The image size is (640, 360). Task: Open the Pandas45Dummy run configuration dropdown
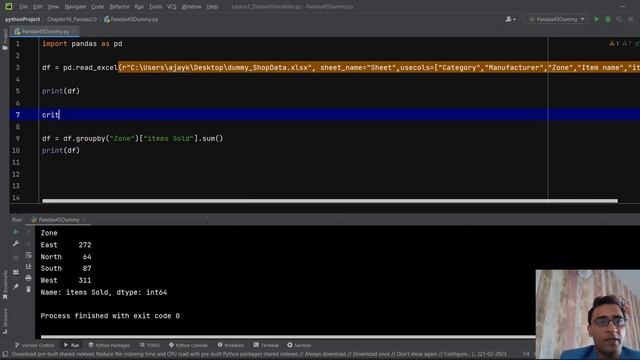click(x=557, y=19)
